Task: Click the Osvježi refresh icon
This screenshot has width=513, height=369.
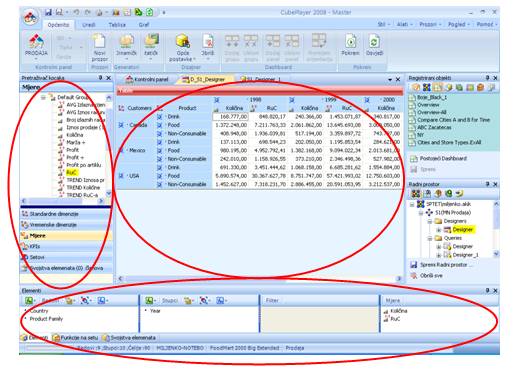Action: coord(374,41)
